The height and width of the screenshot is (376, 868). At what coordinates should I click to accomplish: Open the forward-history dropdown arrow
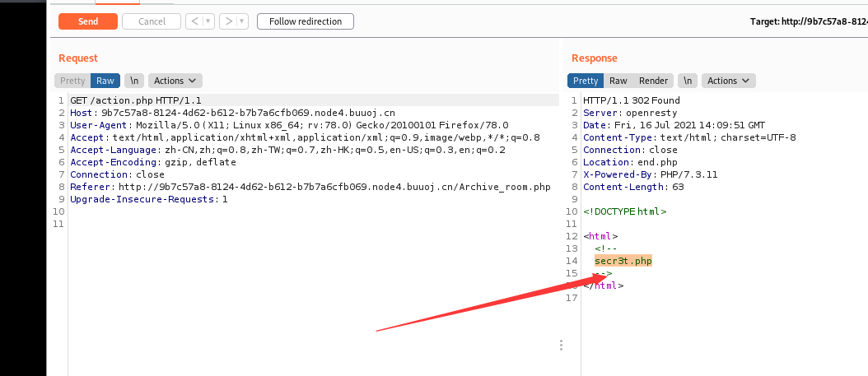pos(242,21)
